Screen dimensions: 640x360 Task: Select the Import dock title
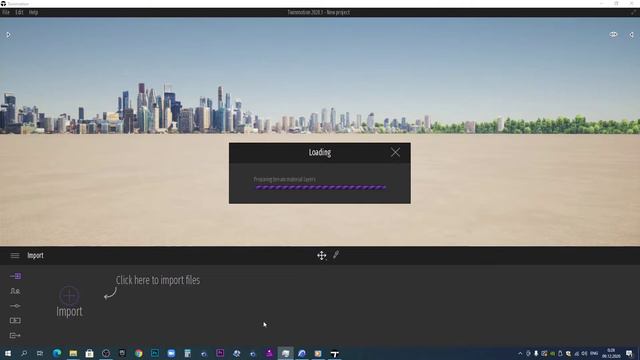[36, 256]
